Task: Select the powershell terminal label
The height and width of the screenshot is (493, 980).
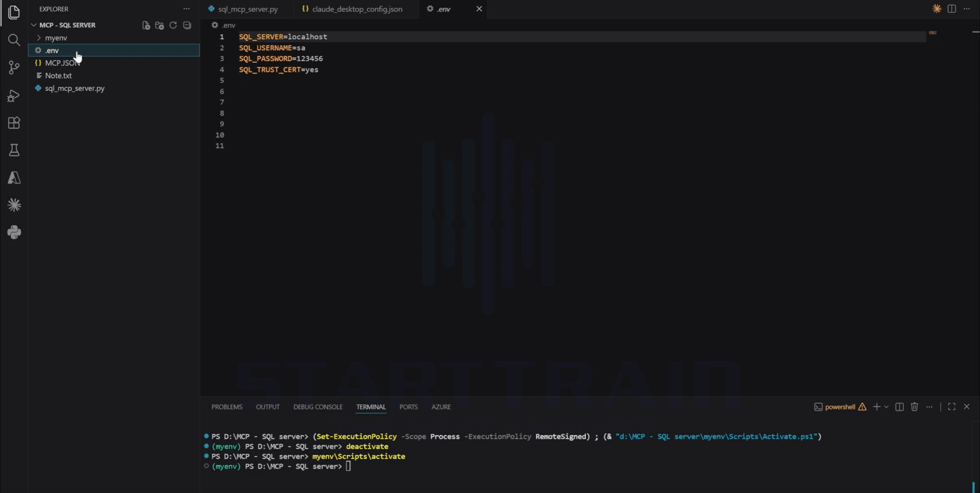Action: coord(840,407)
